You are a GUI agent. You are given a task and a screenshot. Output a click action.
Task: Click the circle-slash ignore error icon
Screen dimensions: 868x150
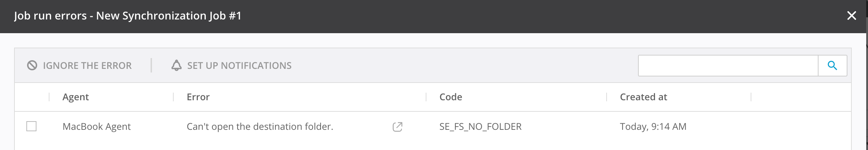pos(32,65)
